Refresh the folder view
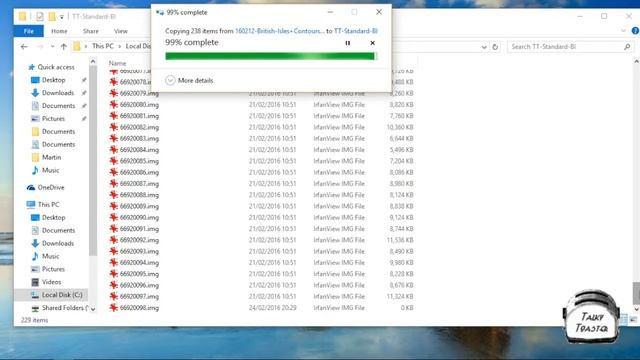Screen dimensions: 640x360 click(495, 47)
